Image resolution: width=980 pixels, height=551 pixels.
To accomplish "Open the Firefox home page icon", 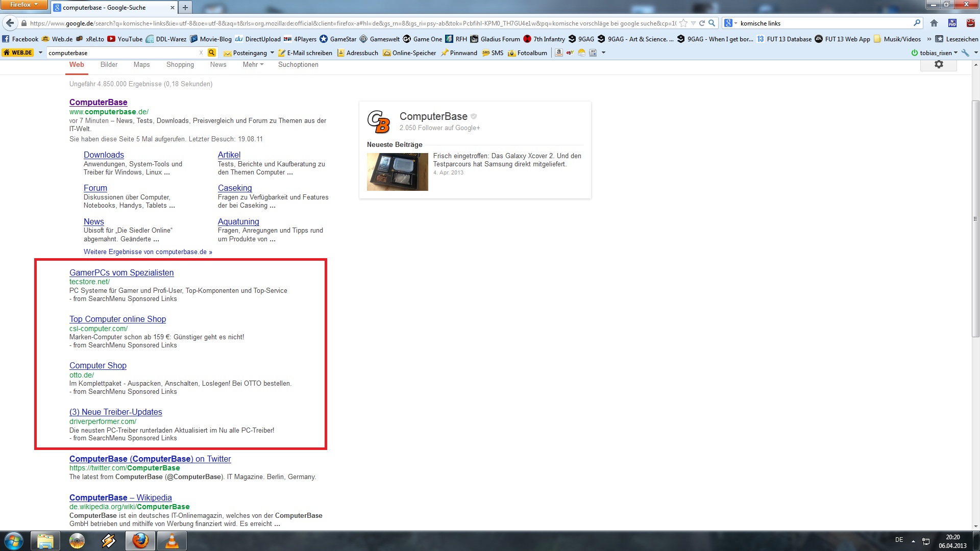I will tap(934, 23).
